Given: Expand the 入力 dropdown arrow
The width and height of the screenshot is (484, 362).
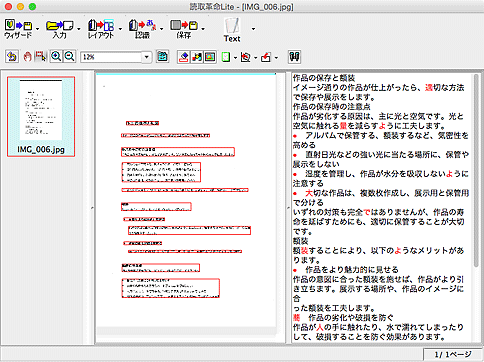Looking at the screenshot, I should tap(79, 29).
